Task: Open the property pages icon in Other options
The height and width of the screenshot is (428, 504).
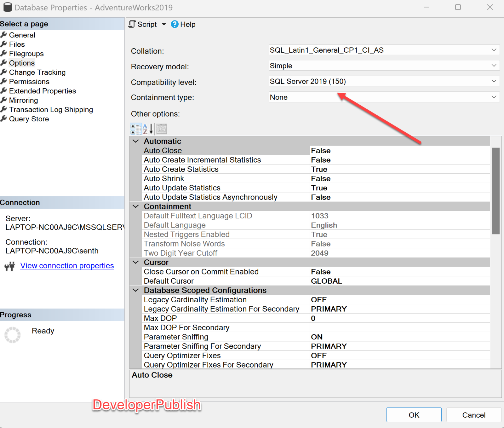Action: (161, 129)
